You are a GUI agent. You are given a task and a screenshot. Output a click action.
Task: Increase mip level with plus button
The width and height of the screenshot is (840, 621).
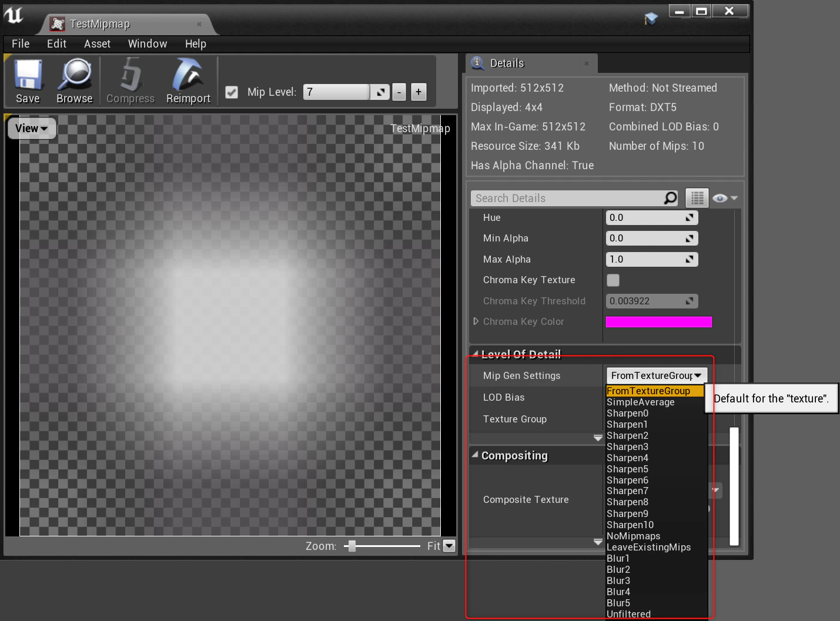pos(419,92)
